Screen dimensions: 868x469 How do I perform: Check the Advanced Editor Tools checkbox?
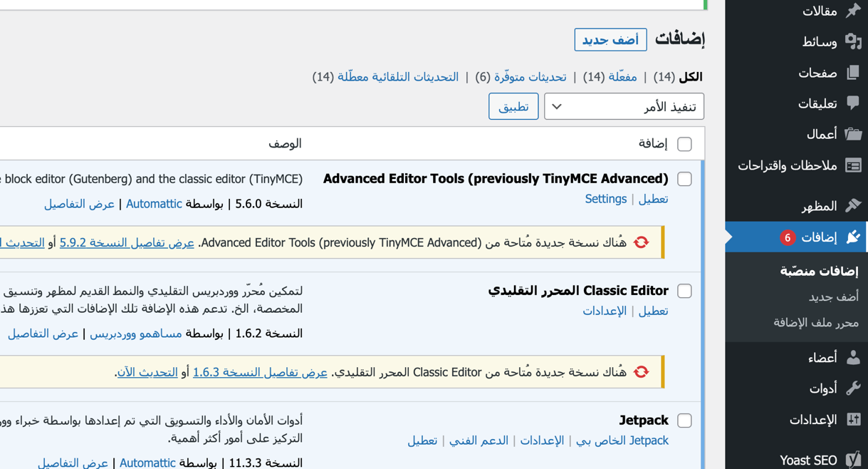tap(684, 179)
